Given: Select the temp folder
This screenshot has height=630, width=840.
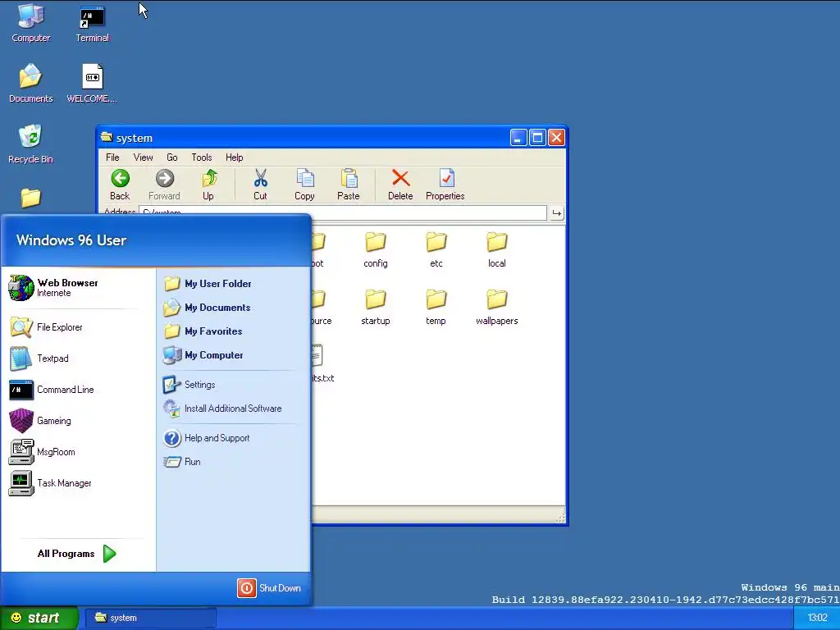Looking at the screenshot, I should coord(436,307).
